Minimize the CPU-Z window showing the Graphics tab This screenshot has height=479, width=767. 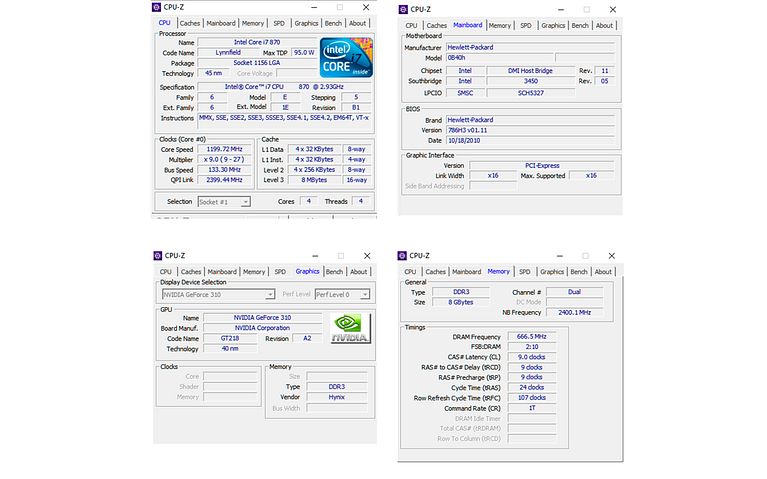[x=316, y=256]
